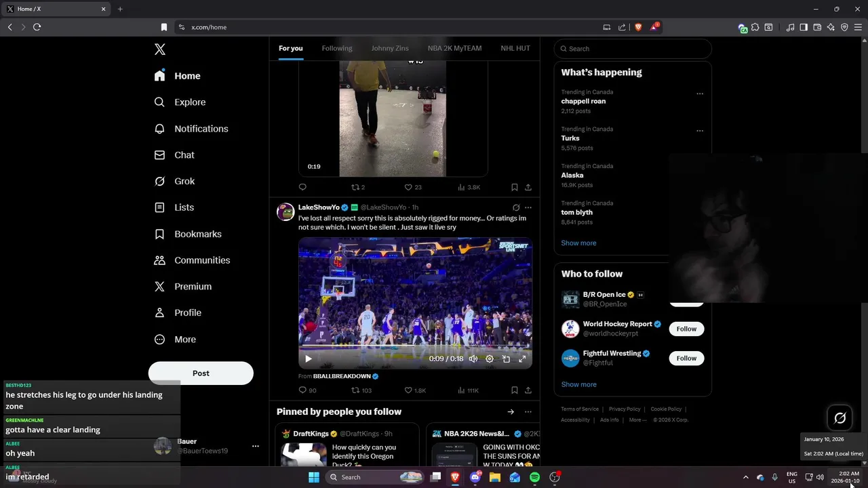This screenshot has height=488, width=868.
Task: Reload the page in the browser
Action: tap(37, 27)
